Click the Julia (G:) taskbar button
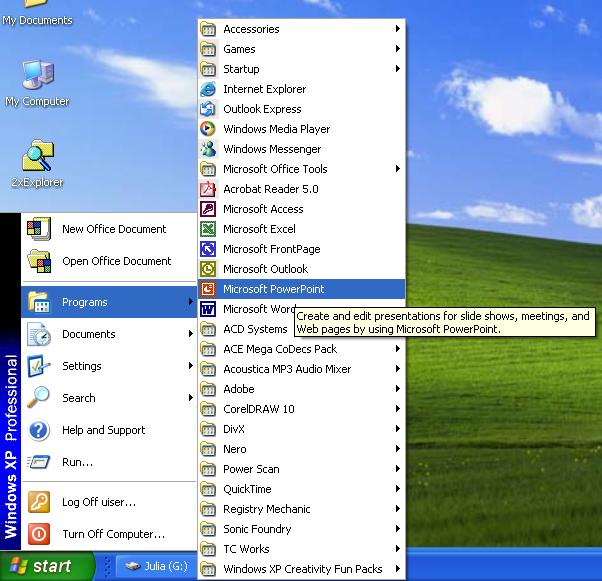 (156, 566)
